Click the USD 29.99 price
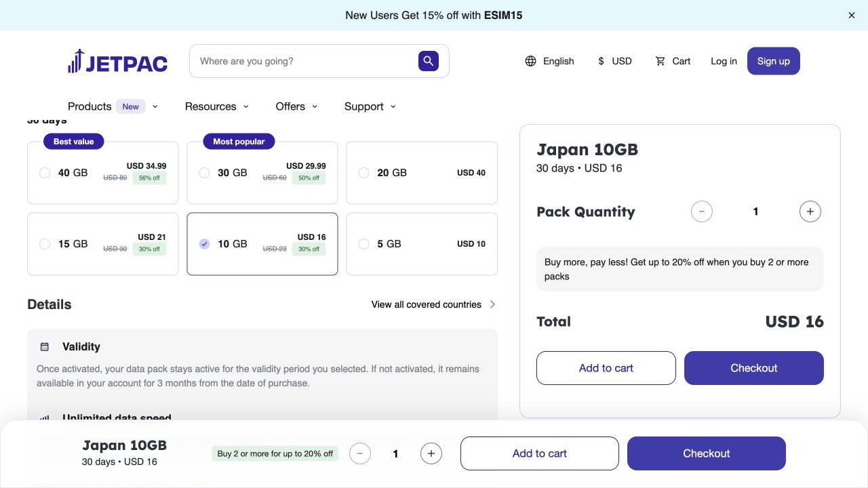Image resolution: width=868 pixels, height=488 pixels. [306, 165]
